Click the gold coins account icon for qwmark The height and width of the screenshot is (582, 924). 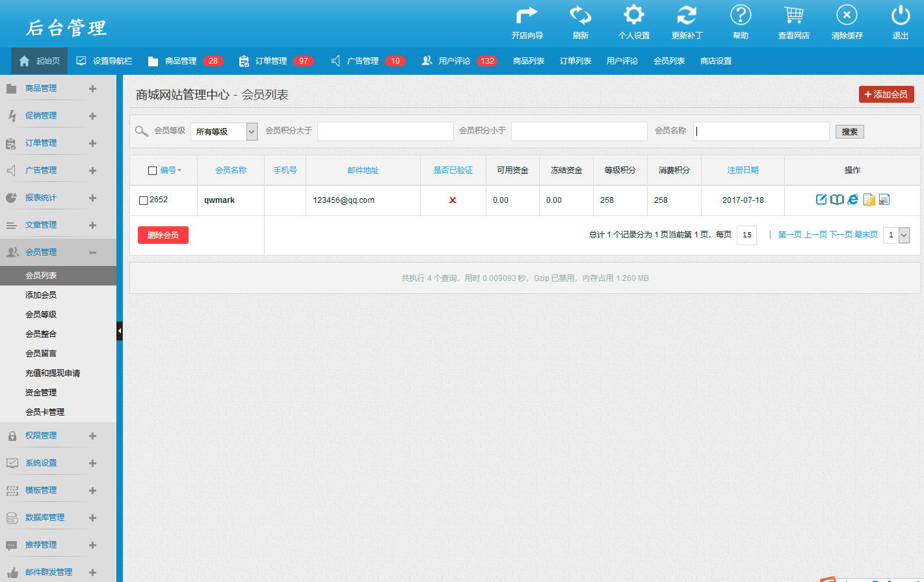point(869,200)
